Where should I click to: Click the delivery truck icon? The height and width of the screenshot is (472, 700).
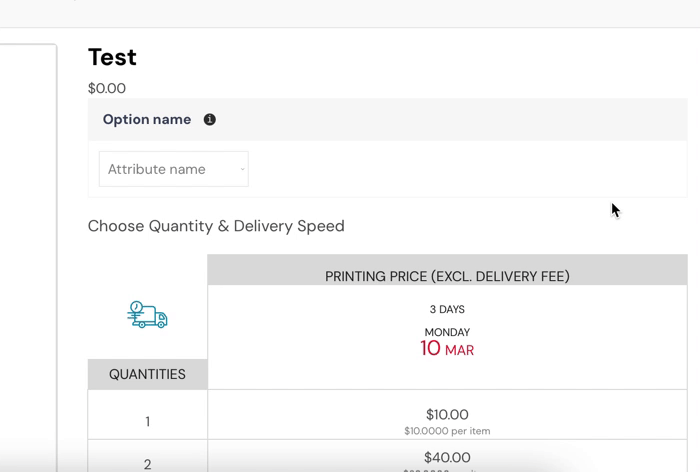pyautogui.click(x=147, y=315)
